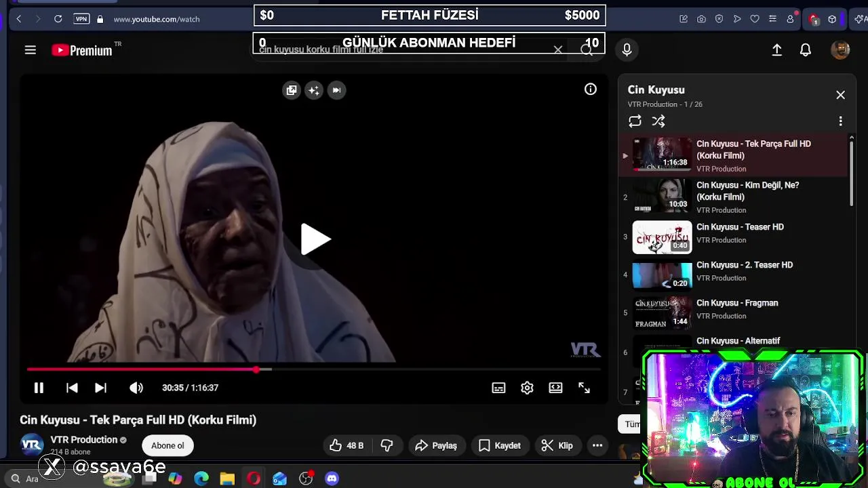The width and height of the screenshot is (868, 488).
Task: Show video info card icon
Action: point(591,89)
